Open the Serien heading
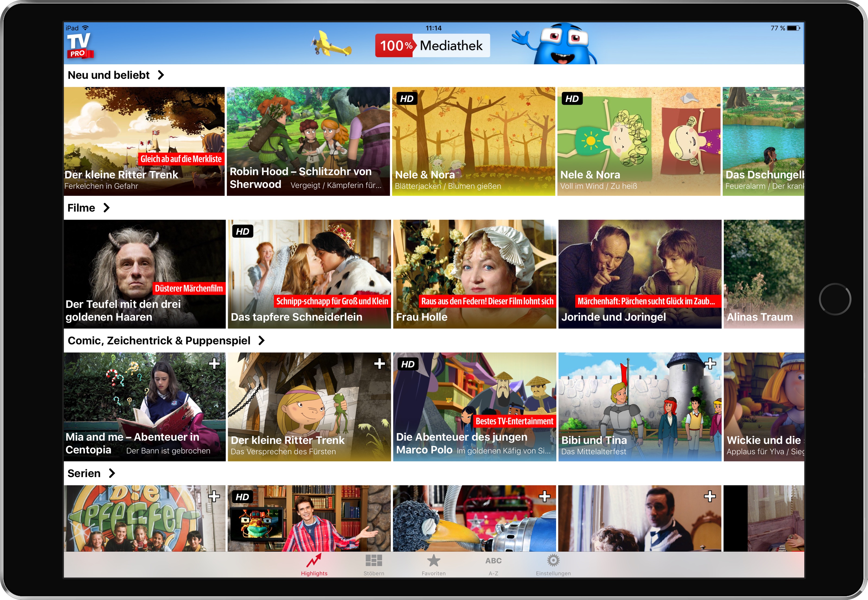Image resolution: width=868 pixels, height=600 pixels. tap(84, 473)
